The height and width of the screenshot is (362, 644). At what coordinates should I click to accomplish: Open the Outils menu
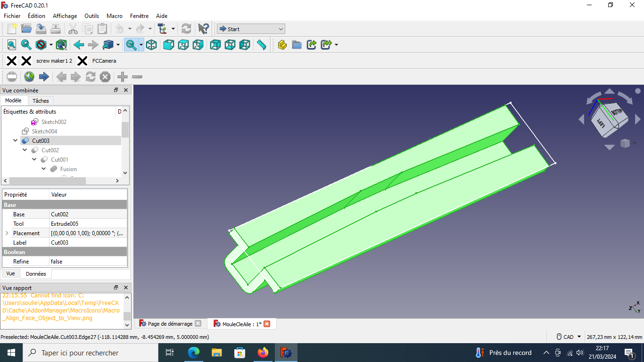92,16
